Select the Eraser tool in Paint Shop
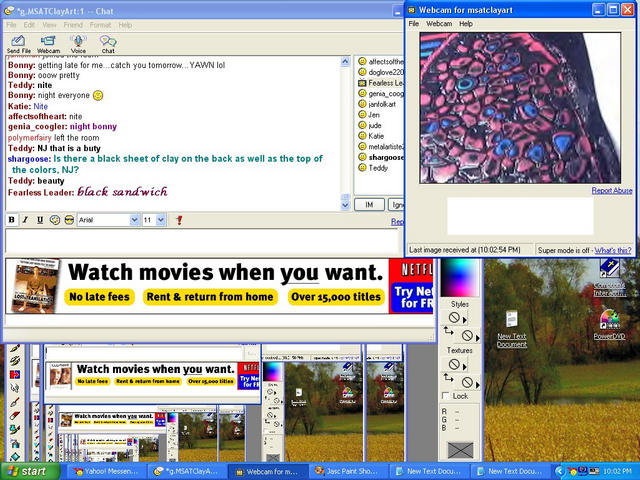This screenshot has width=640, height=480. click(x=15, y=416)
